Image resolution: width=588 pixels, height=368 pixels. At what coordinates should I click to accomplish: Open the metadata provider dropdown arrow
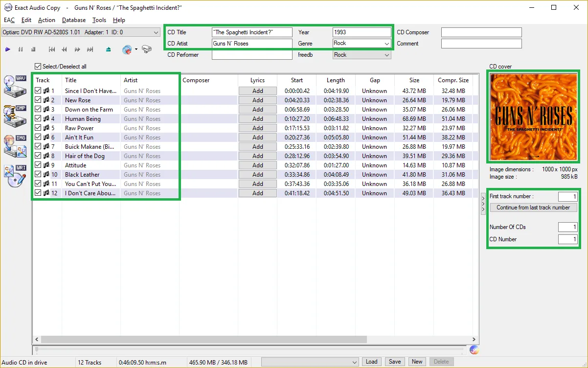pyautogui.click(x=136, y=49)
